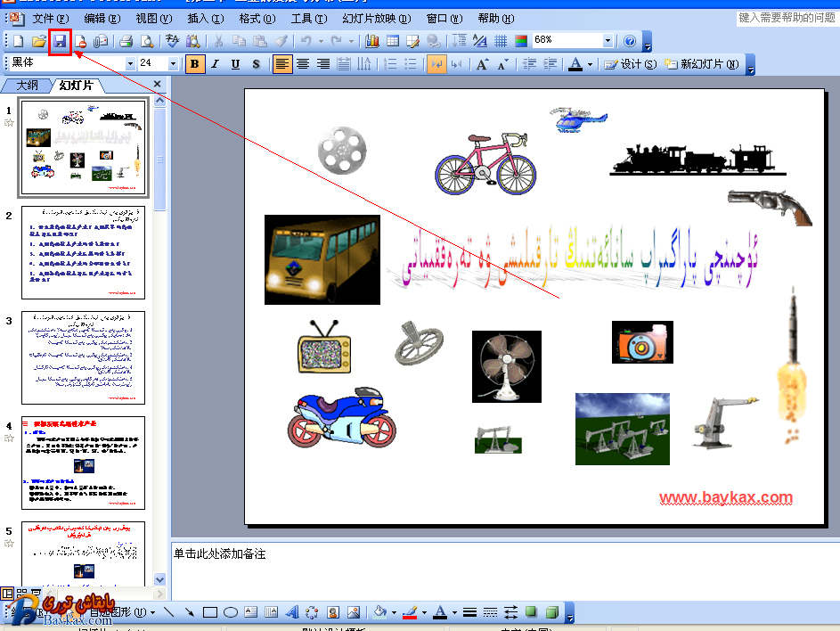Toggle Show Formatting icon
Image resolution: width=840 pixels, height=631 pixels.
click(x=480, y=41)
